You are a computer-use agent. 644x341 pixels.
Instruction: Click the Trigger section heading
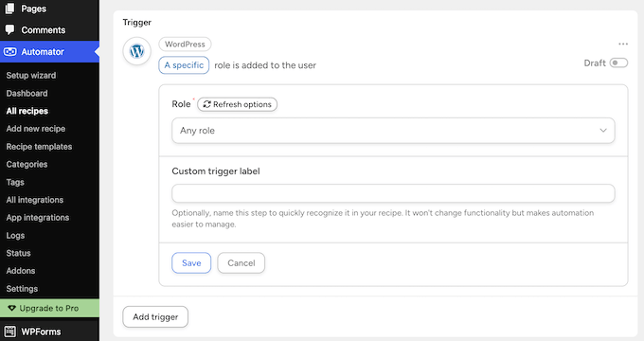point(136,22)
